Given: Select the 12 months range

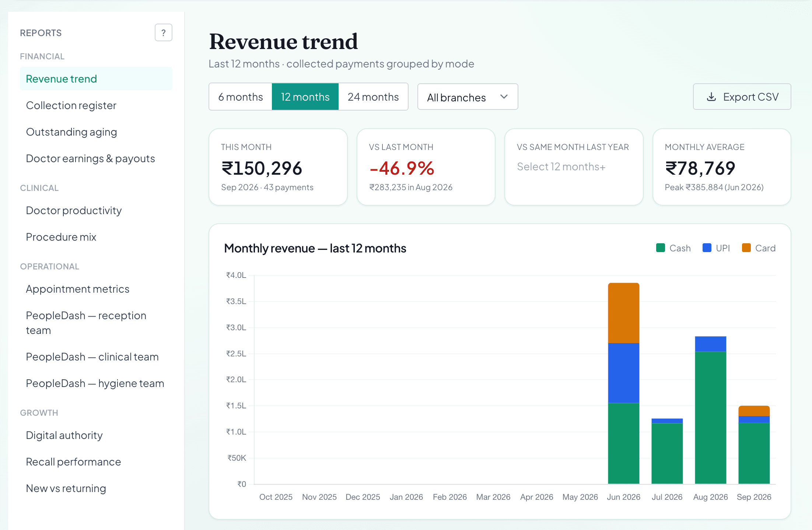Looking at the screenshot, I should click(x=305, y=97).
